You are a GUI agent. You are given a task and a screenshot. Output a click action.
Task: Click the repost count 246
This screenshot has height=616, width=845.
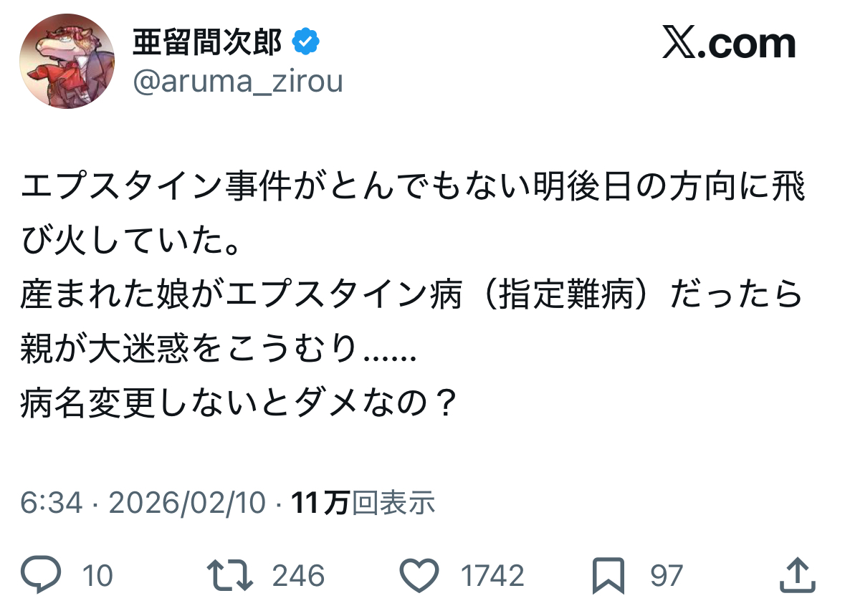(x=297, y=576)
